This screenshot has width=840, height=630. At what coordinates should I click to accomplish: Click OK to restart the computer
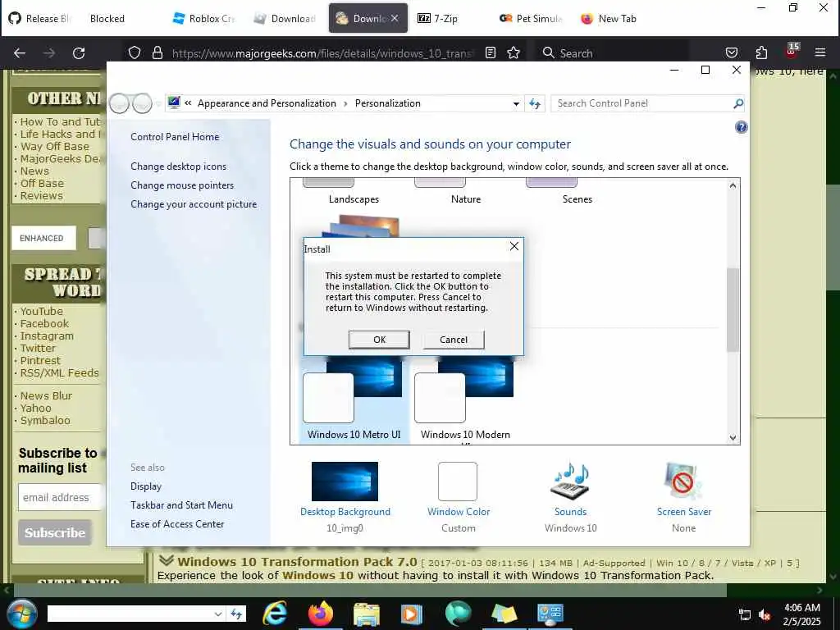pyautogui.click(x=379, y=340)
